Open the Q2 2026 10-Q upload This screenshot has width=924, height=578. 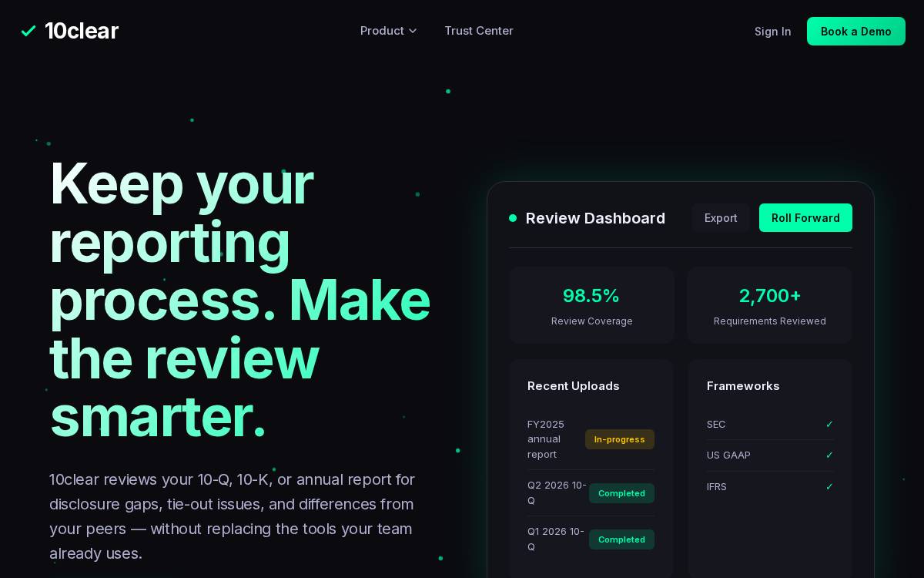(557, 493)
